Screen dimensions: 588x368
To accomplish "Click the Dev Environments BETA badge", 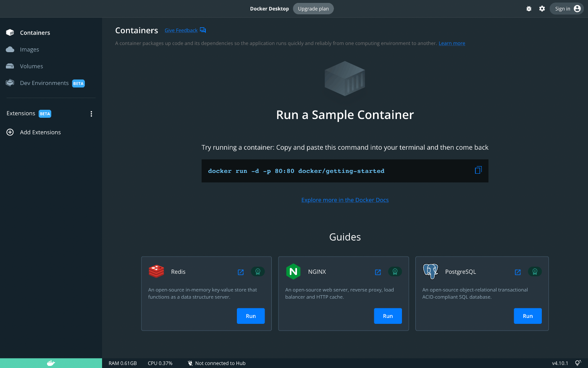I will [x=79, y=83].
